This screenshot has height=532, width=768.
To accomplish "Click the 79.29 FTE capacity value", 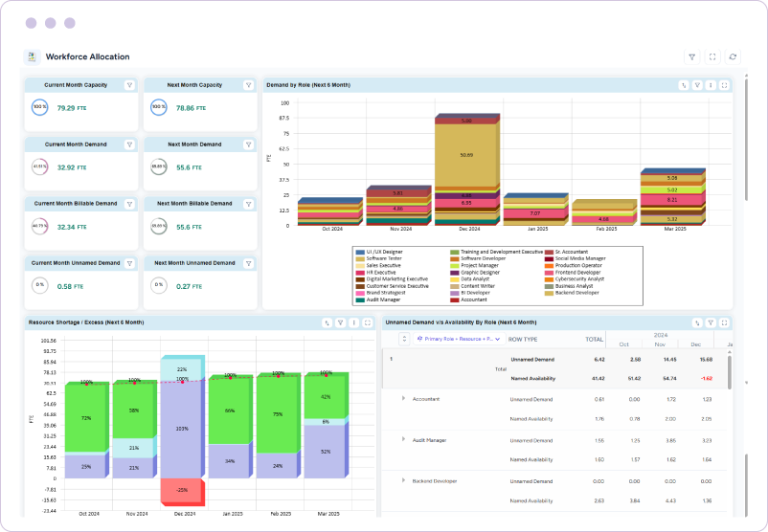I will click(x=72, y=108).
